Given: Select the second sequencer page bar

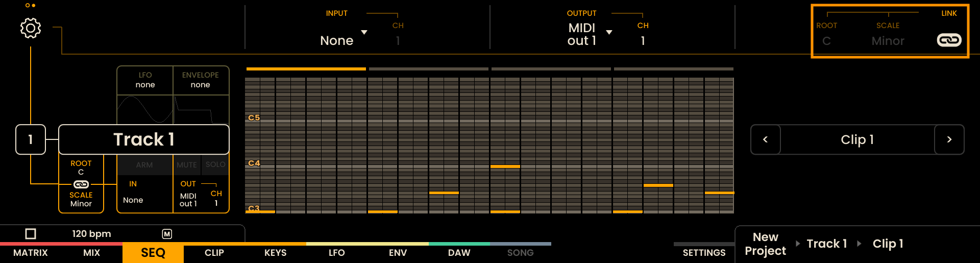Looking at the screenshot, I should pos(428,69).
